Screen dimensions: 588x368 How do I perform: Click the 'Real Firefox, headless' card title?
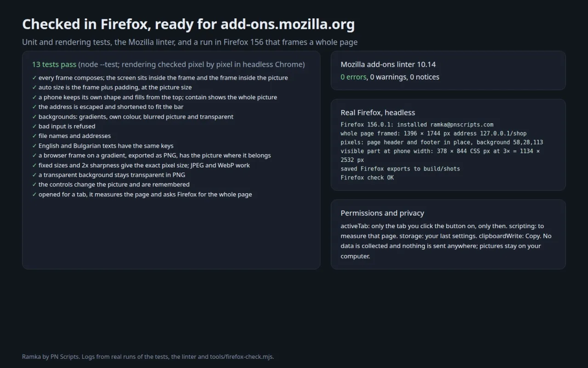click(x=378, y=113)
